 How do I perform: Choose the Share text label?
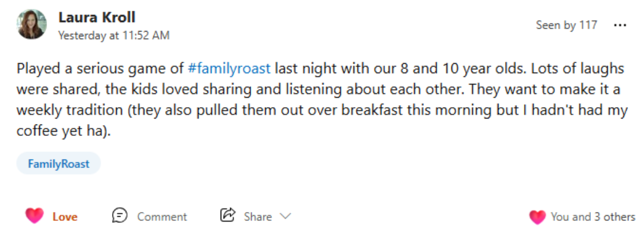[258, 217]
